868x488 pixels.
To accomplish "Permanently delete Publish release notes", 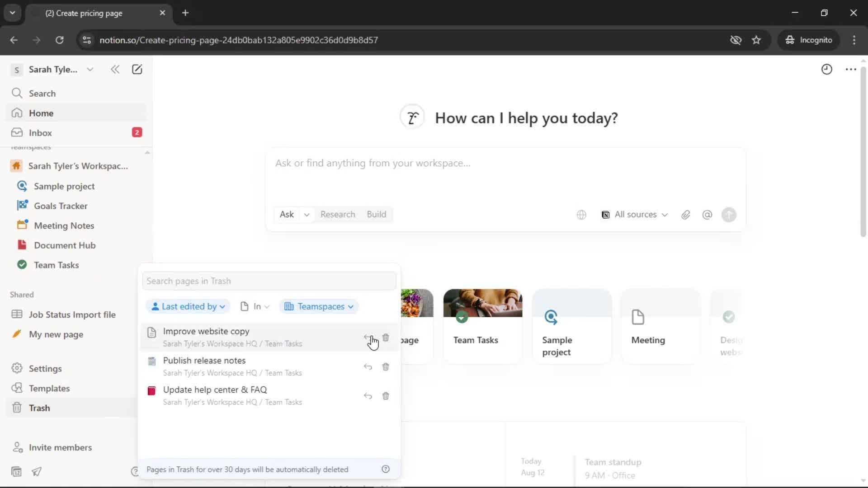I will 386,367.
